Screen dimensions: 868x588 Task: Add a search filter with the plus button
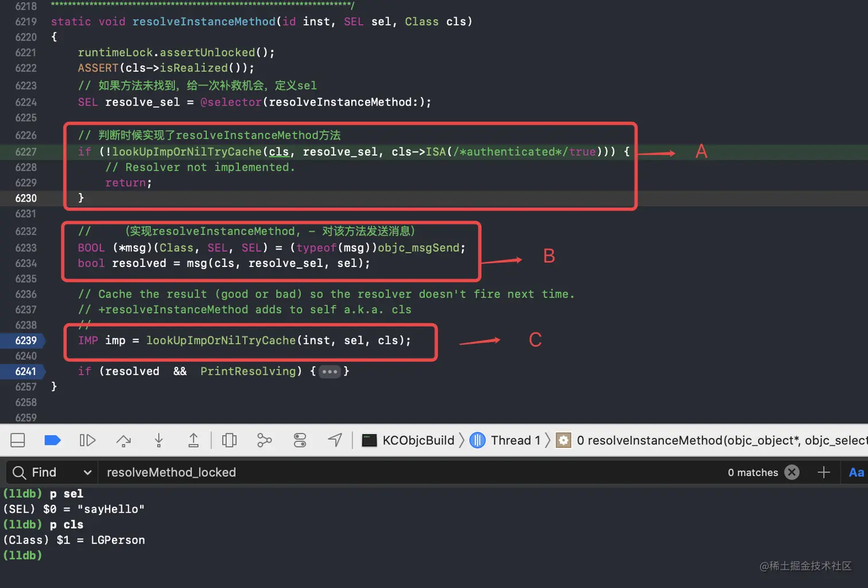pos(824,473)
